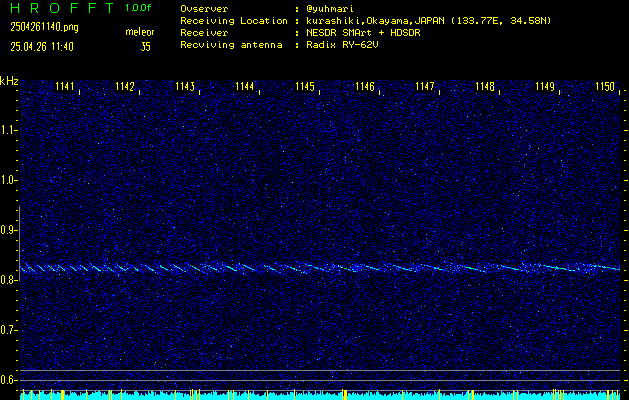Click the 1144 time marker

244,86
